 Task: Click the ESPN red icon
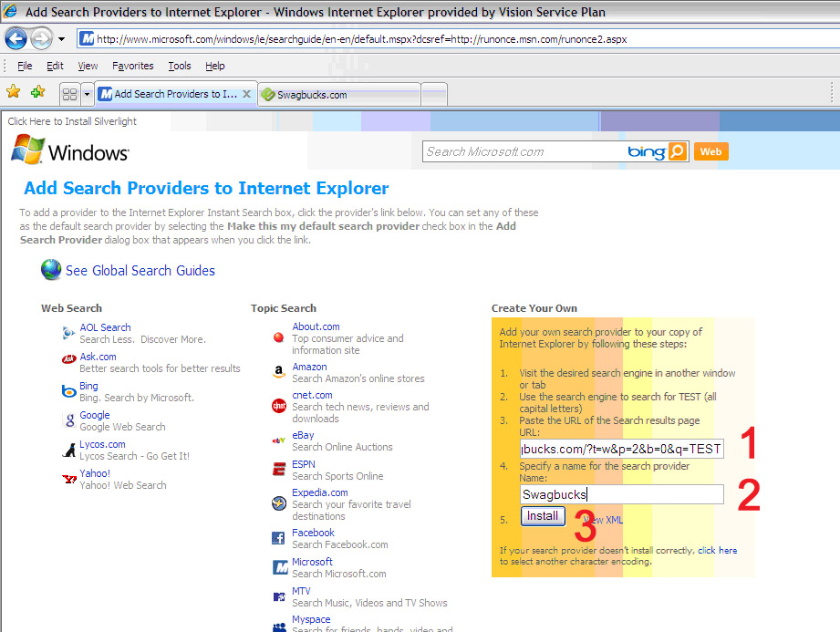click(279, 469)
